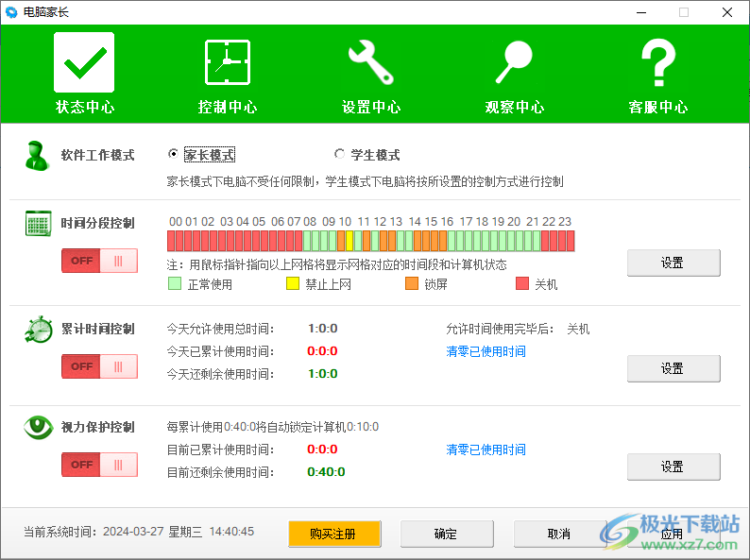This screenshot has width=750, height=560.
Task: Select the 学生模式 radio button
Action: pos(339,154)
